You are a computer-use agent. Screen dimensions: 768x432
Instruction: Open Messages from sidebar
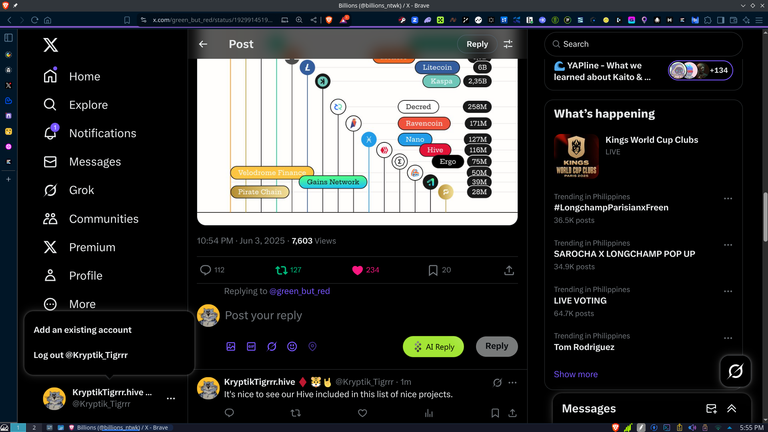click(82, 162)
